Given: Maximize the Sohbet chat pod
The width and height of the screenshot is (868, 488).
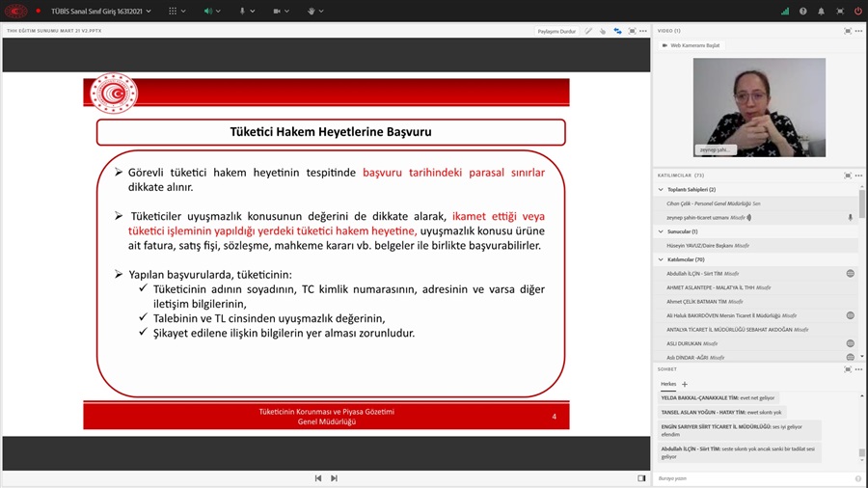Looking at the screenshot, I should point(848,369).
